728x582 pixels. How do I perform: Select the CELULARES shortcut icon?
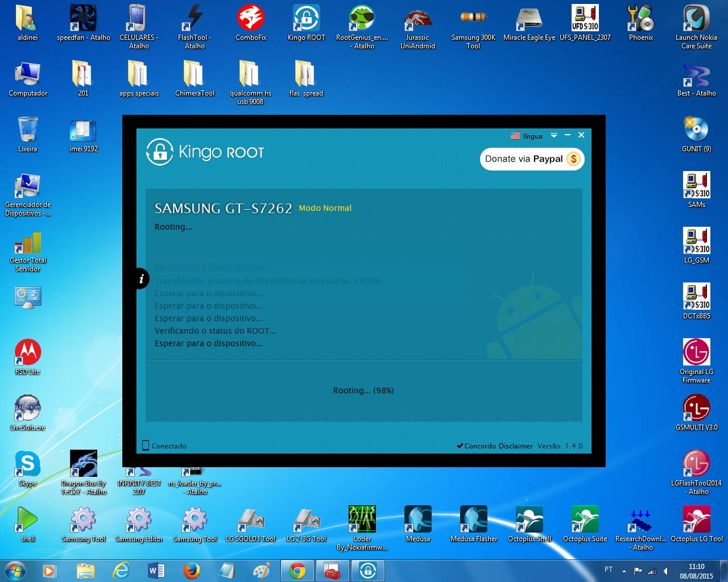[139, 27]
